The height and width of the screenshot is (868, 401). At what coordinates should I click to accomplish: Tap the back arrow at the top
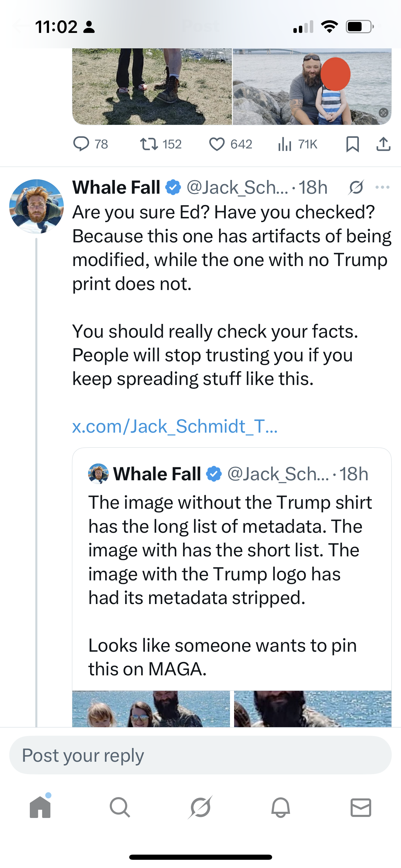pyautogui.click(x=21, y=26)
